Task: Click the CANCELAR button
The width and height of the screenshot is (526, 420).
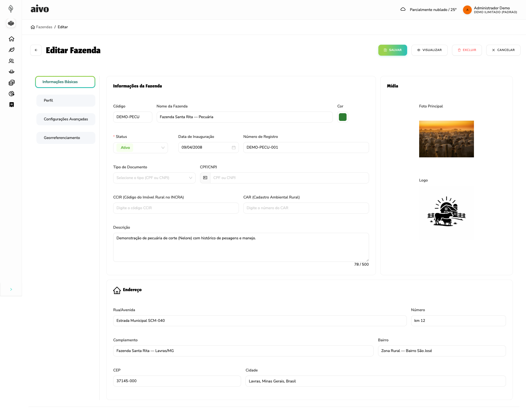Action: [x=503, y=50]
